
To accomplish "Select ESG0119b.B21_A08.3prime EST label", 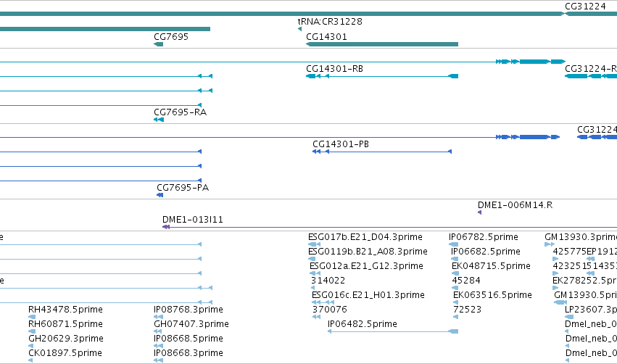I will coord(368,252).
